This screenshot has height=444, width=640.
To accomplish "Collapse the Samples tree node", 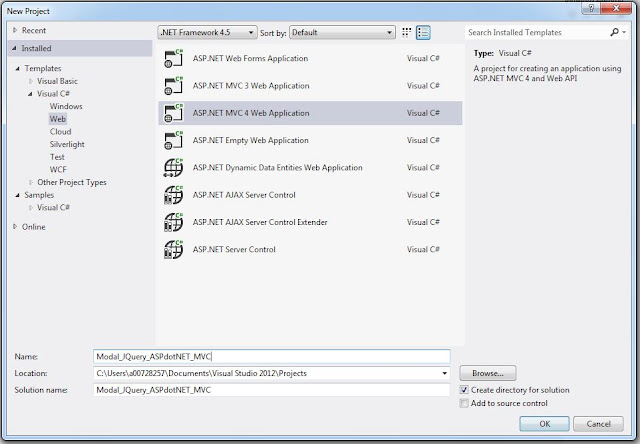I will click(x=18, y=195).
